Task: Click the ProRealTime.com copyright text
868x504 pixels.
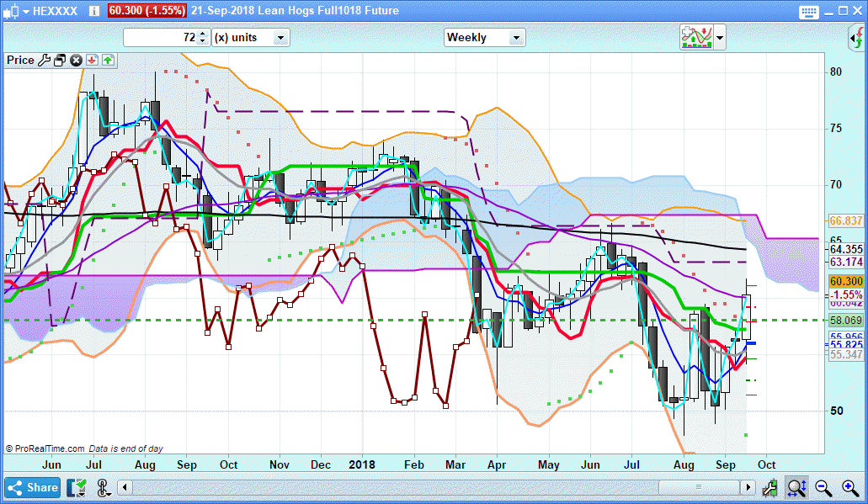Action: pos(45,448)
